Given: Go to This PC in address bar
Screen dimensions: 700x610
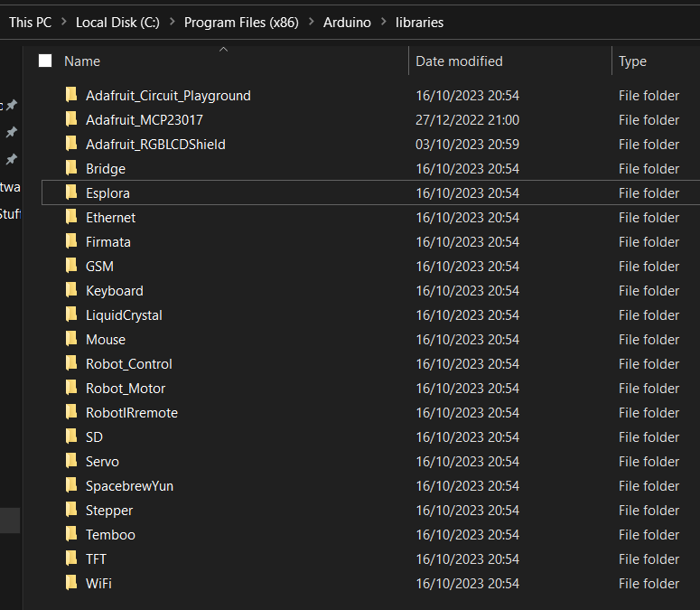Looking at the screenshot, I should [x=31, y=23].
